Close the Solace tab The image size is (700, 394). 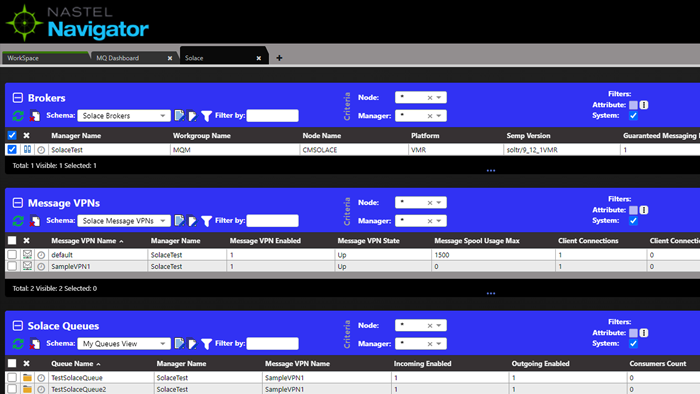point(258,58)
